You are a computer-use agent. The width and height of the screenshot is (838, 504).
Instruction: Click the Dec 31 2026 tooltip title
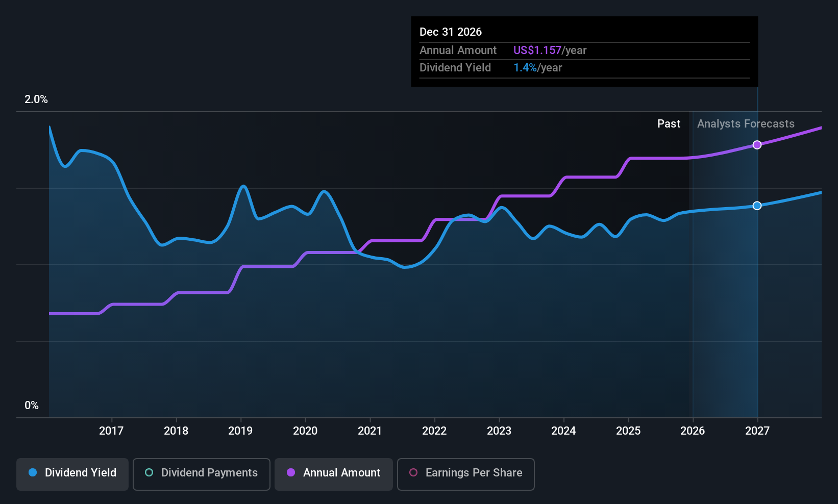(x=451, y=32)
